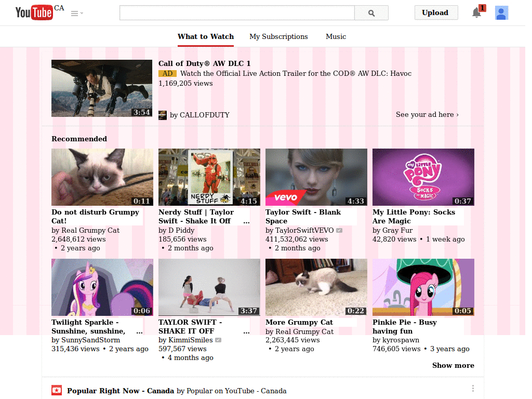The image size is (532, 399).
Task: Click Show more under Recommended
Action: [x=453, y=365]
